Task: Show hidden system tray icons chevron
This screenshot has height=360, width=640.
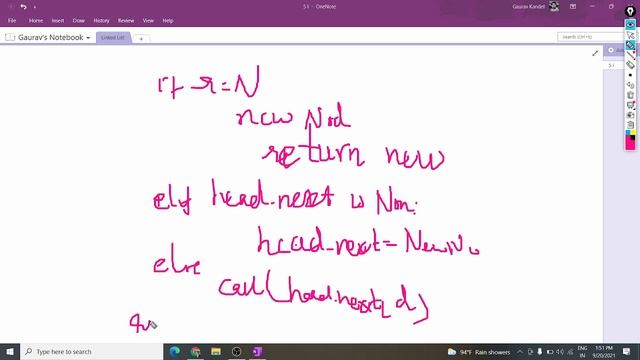Action: (520, 352)
